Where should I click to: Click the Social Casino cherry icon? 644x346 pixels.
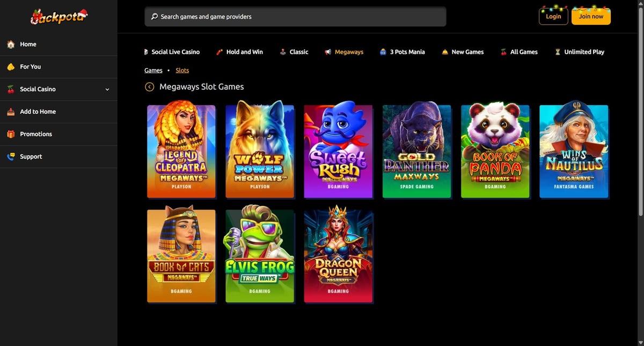point(11,90)
